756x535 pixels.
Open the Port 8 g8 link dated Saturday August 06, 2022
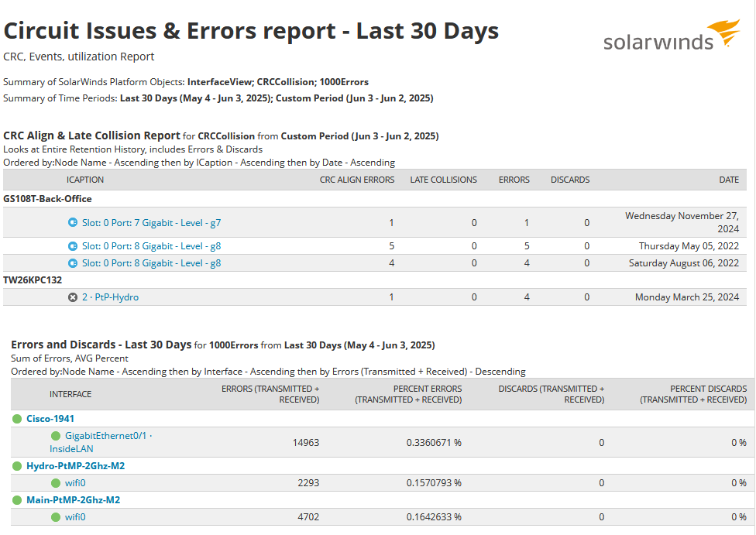(151, 263)
